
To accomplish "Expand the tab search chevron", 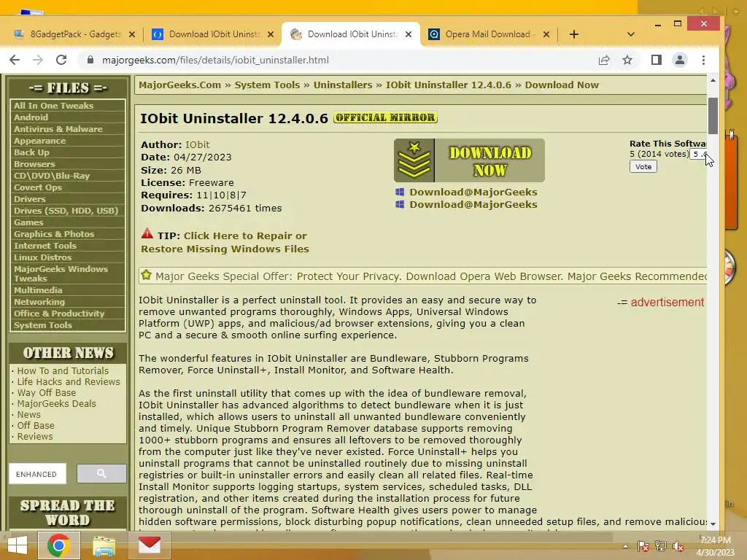I will [x=631, y=34].
